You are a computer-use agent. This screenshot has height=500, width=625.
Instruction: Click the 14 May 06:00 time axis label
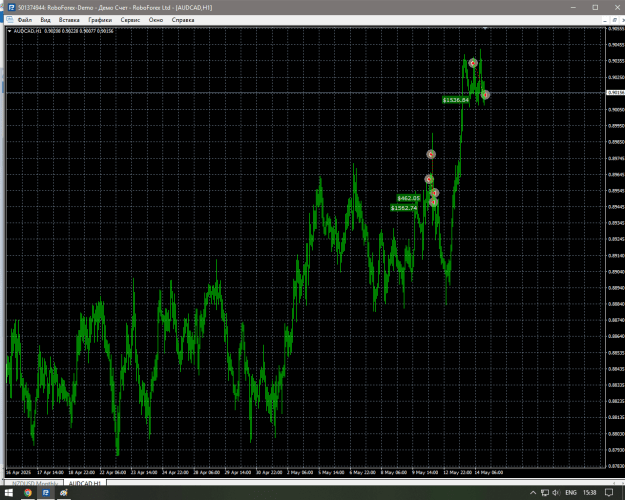(489, 472)
